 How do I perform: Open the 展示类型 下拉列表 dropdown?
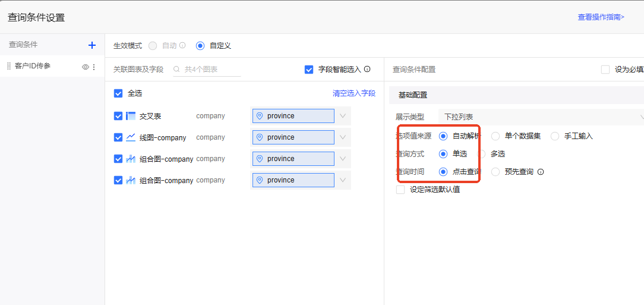point(541,117)
